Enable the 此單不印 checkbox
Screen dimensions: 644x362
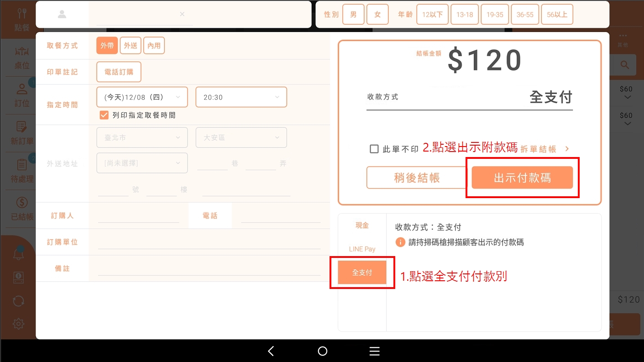click(374, 149)
